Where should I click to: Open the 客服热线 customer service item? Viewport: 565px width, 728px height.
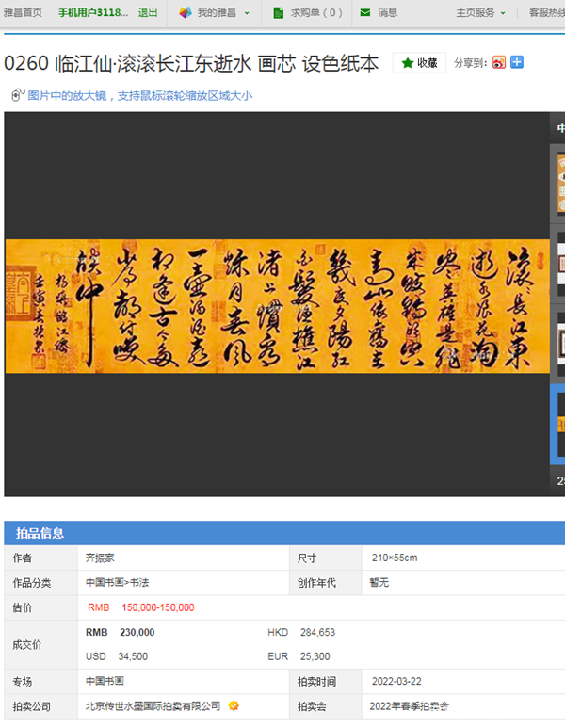(547, 12)
